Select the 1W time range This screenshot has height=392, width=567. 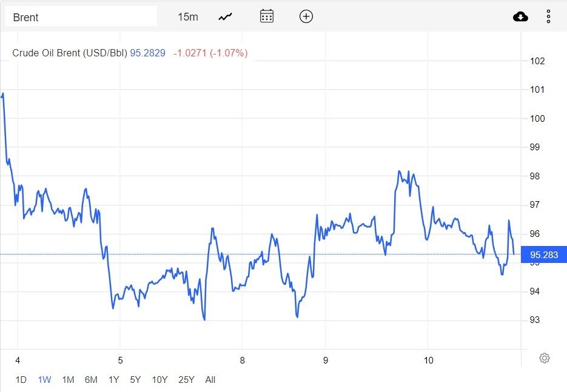(44, 380)
